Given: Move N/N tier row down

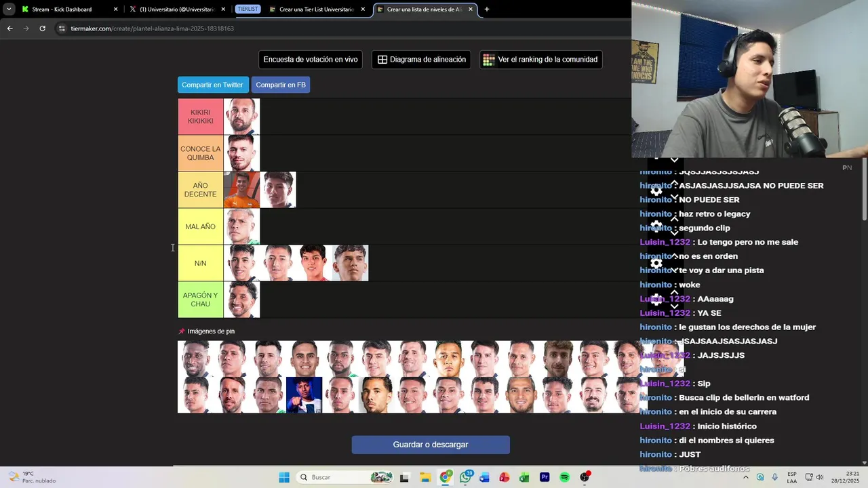Looking at the screenshot, I should (x=674, y=270).
